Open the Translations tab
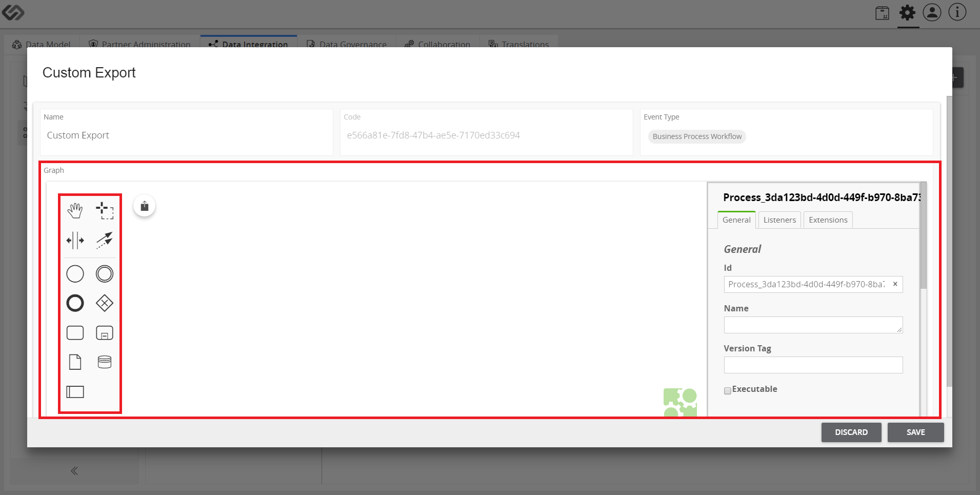The width and height of the screenshot is (980, 495). (x=518, y=43)
